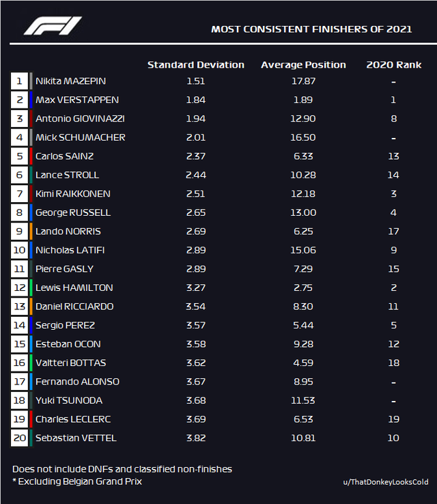The width and height of the screenshot is (437, 504).
Task: Click the u/ThatDonkeyLooksCold credit
Action: [386, 482]
